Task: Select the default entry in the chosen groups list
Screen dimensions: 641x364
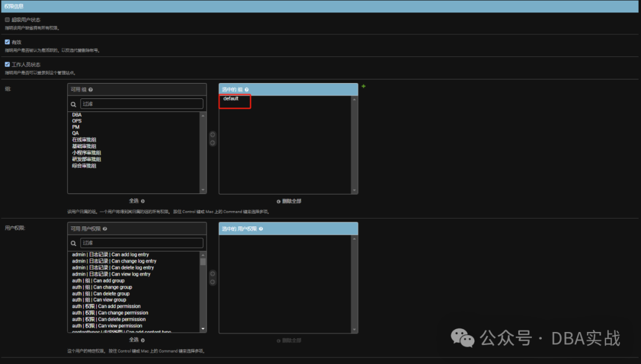Action: click(x=230, y=98)
